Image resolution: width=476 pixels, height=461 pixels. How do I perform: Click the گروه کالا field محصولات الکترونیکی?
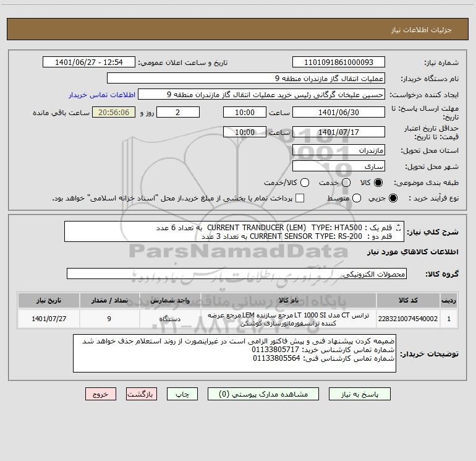coord(237,274)
